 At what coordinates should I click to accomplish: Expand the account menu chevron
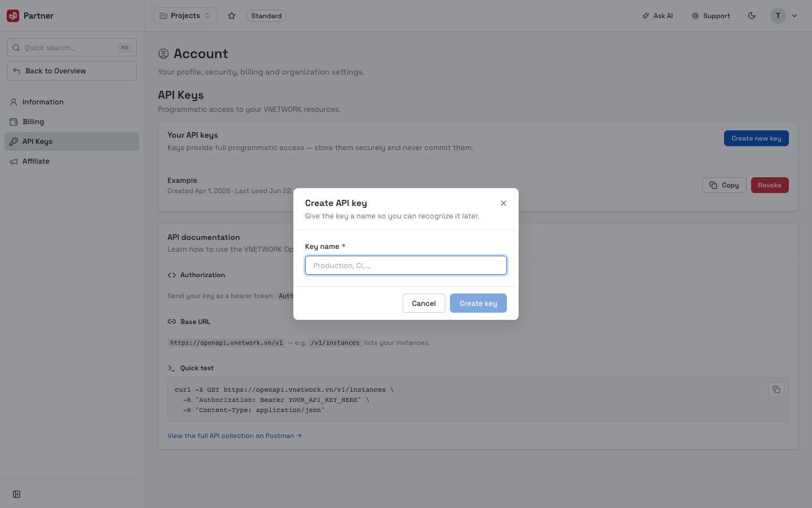(x=795, y=16)
